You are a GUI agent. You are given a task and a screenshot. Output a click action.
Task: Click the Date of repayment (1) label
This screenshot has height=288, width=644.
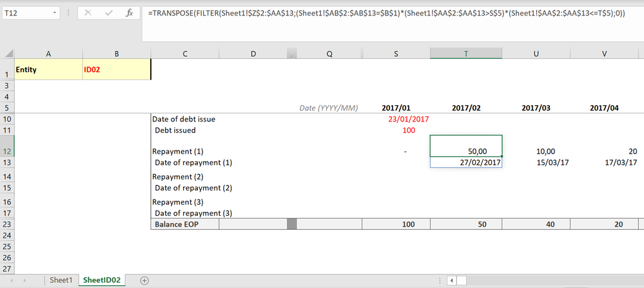[x=193, y=163]
